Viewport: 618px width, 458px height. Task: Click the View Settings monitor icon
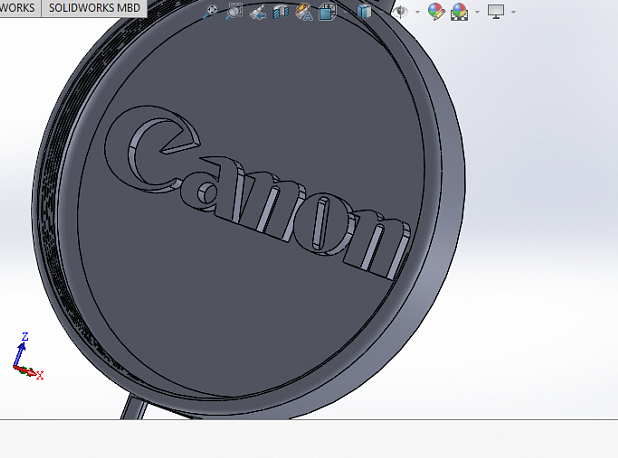point(495,12)
